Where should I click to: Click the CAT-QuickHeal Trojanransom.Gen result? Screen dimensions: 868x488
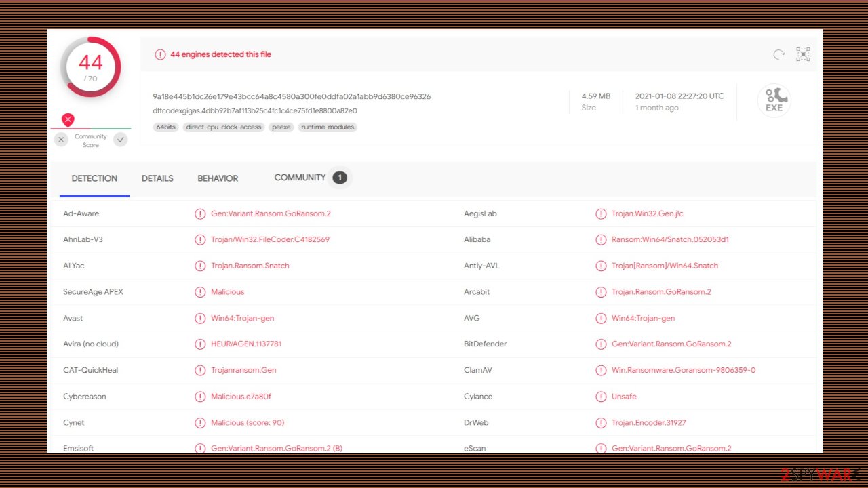pos(243,370)
